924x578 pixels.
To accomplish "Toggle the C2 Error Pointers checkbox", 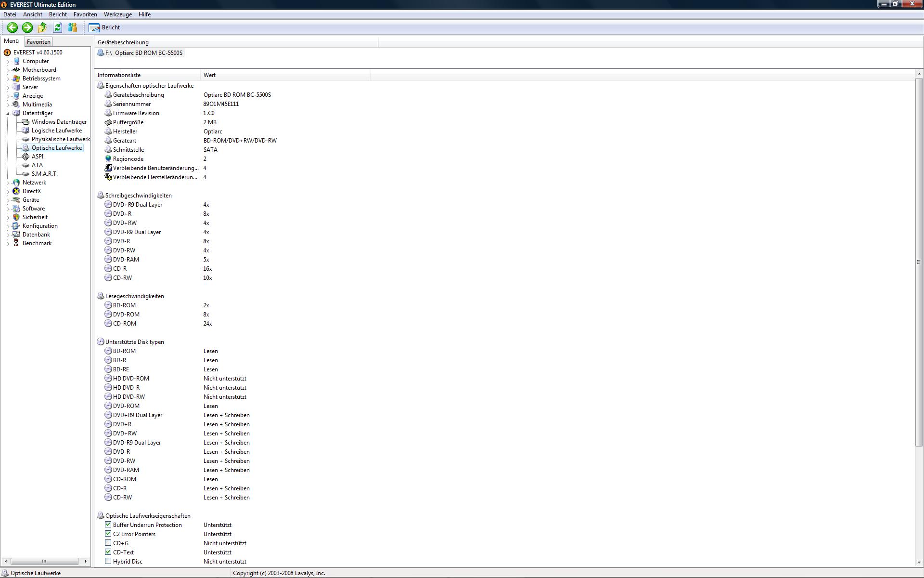I will [x=108, y=534].
